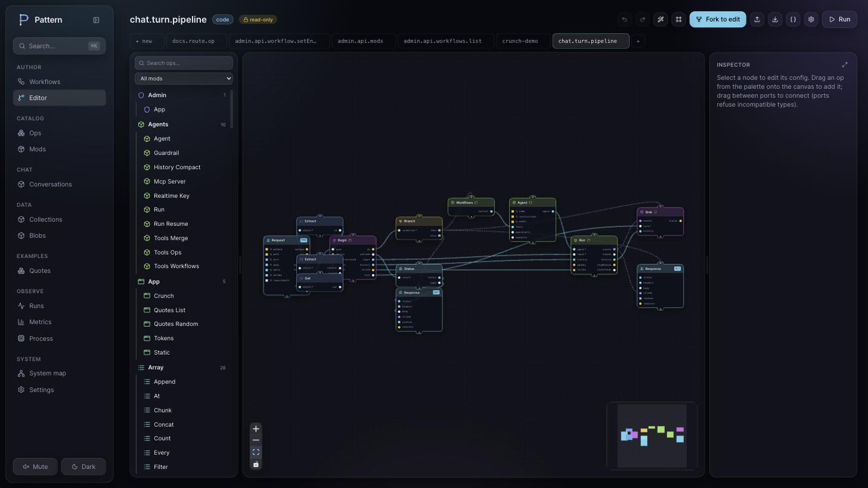The image size is (868, 488).
Task: Focus the Search ops field
Action: click(184, 63)
